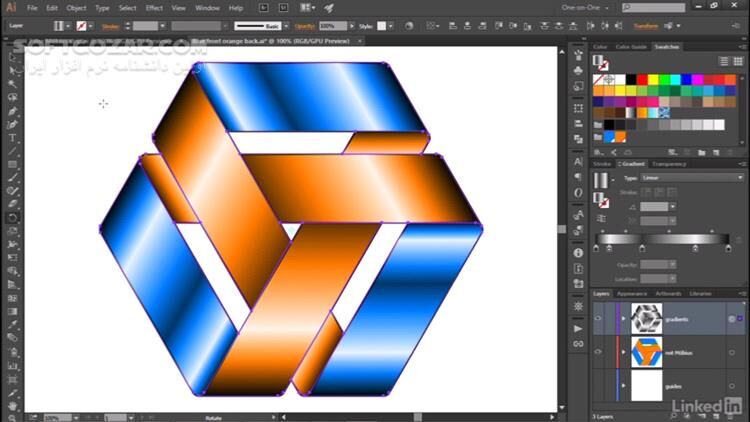Viewport: 750px width, 422px height.
Task: Select the Pen tool in the toolbar
Action: tap(13, 110)
